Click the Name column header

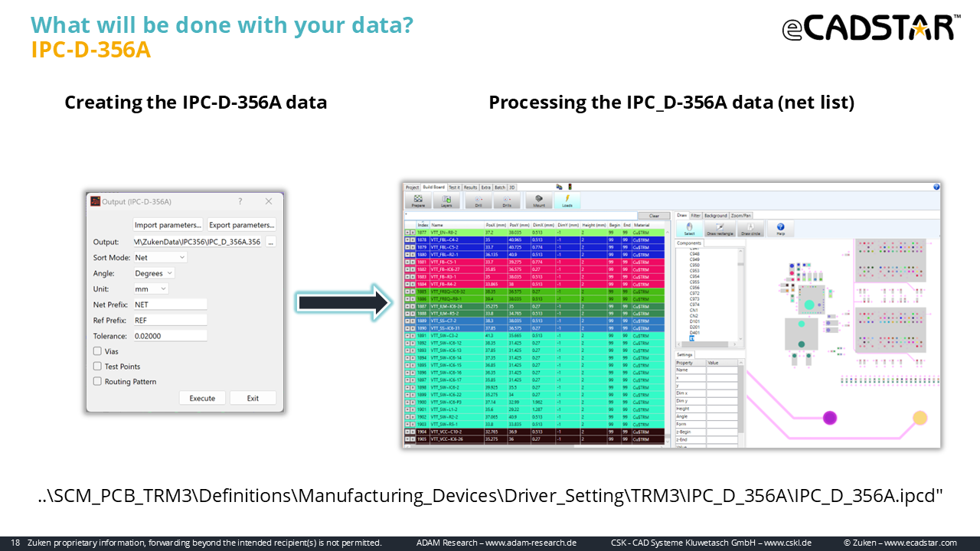[x=456, y=225]
